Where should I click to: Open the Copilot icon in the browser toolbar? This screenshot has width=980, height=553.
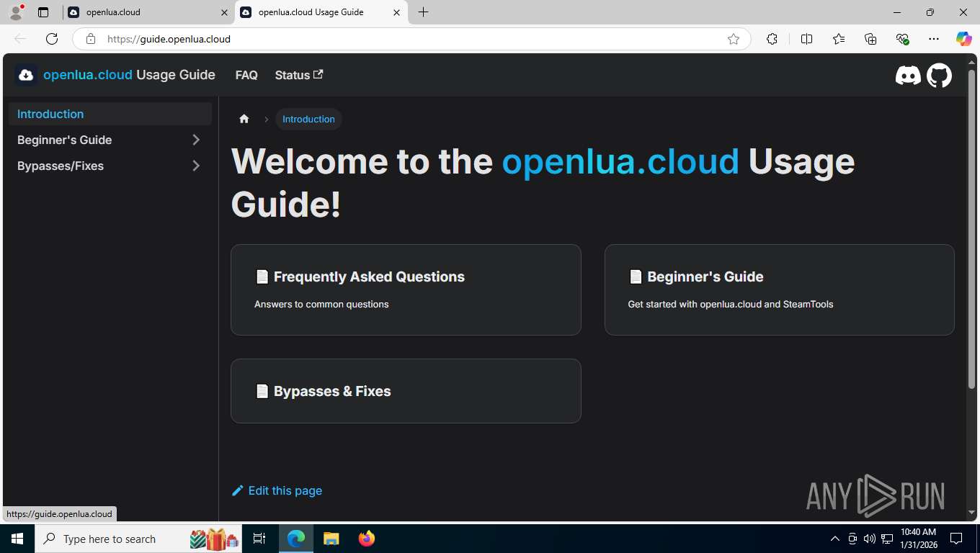pyautogui.click(x=964, y=39)
